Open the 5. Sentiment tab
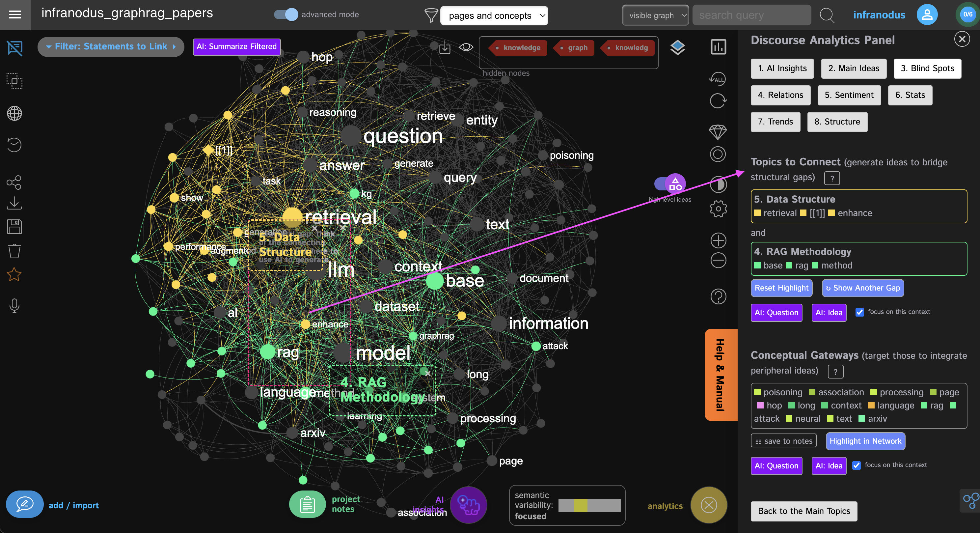 click(x=849, y=95)
